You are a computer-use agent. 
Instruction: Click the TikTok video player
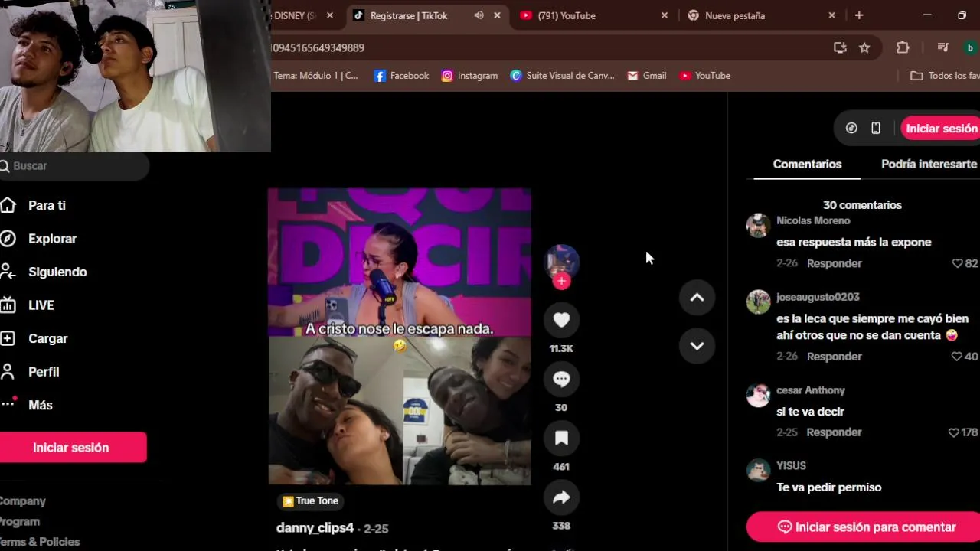(x=400, y=337)
